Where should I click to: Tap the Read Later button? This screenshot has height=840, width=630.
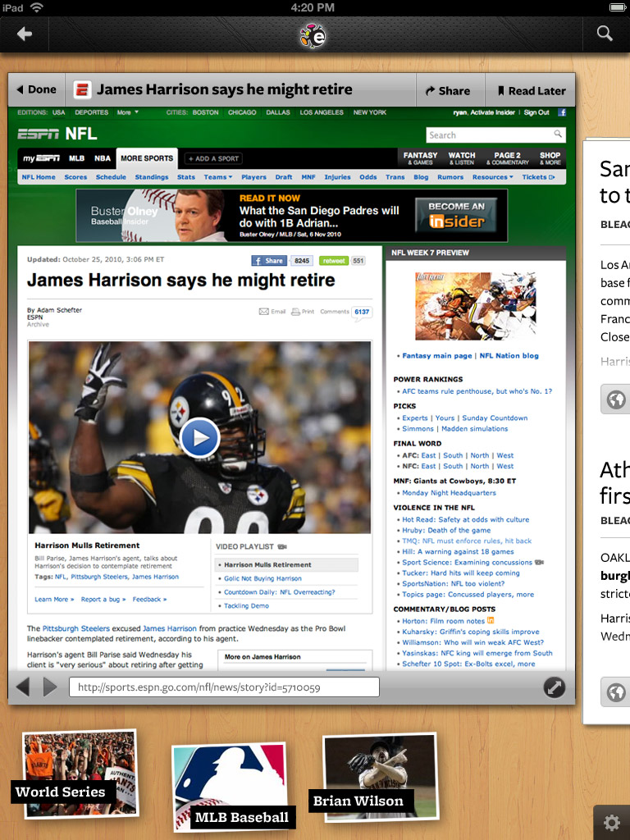coord(531,90)
